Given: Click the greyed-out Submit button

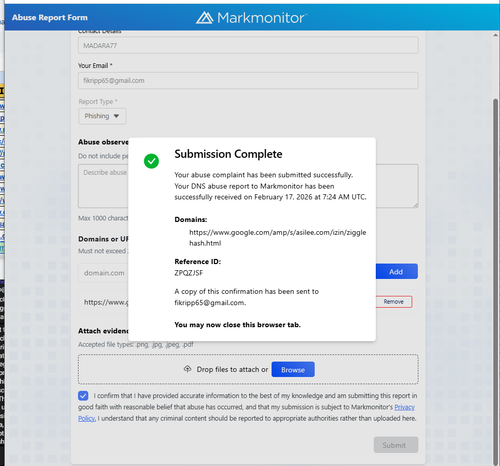Looking at the screenshot, I should pyautogui.click(x=396, y=445).
